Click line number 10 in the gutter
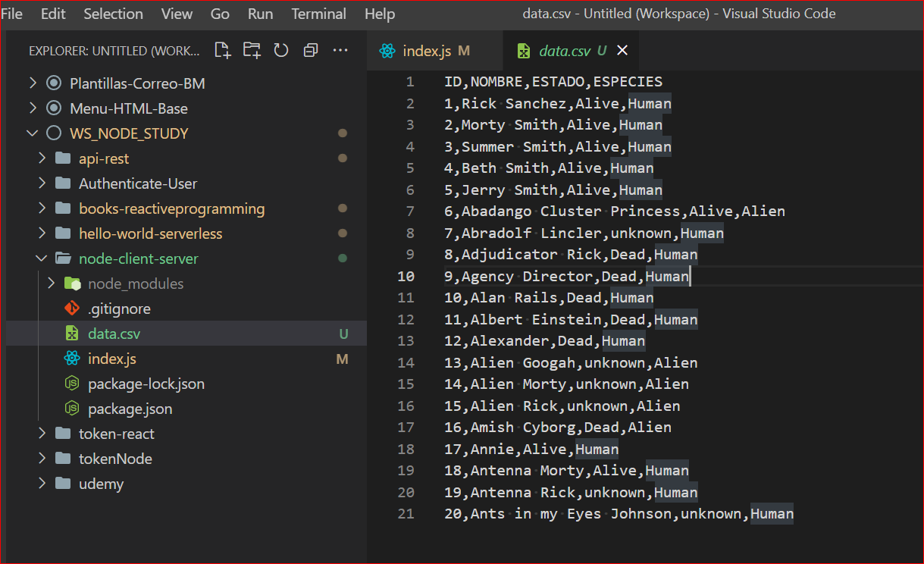The width and height of the screenshot is (924, 564). click(406, 276)
